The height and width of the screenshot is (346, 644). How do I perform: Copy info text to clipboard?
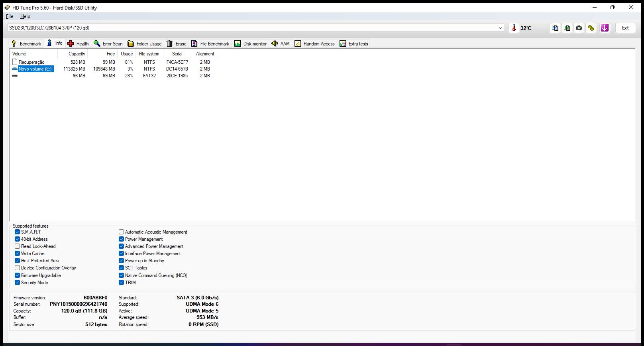tap(555, 28)
